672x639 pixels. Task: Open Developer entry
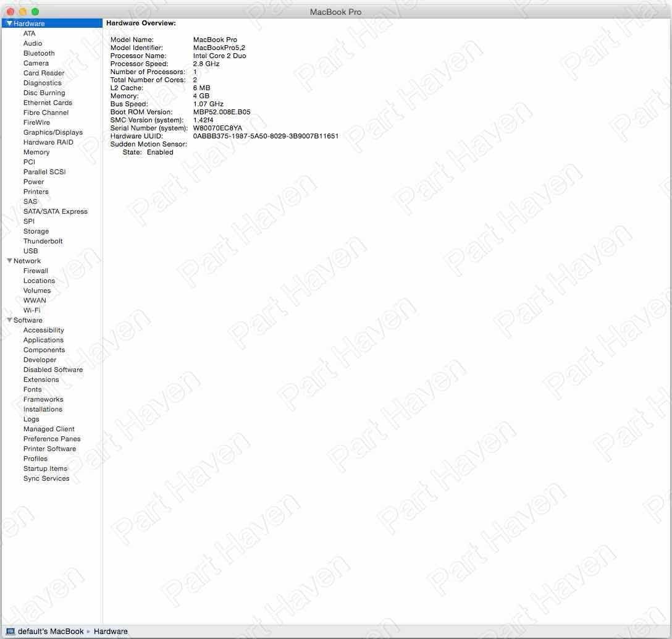[40, 360]
